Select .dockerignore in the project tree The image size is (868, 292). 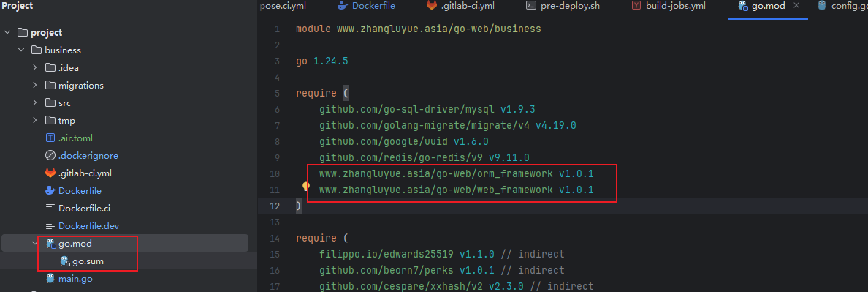pos(88,156)
